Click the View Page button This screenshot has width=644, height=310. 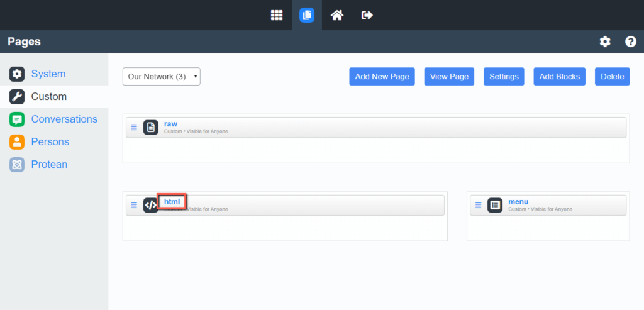pyautogui.click(x=449, y=76)
